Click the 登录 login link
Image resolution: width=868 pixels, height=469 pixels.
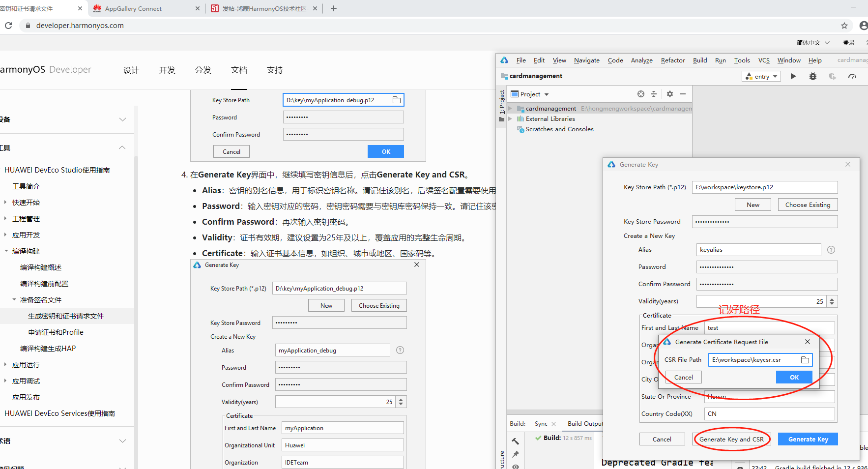tap(849, 43)
